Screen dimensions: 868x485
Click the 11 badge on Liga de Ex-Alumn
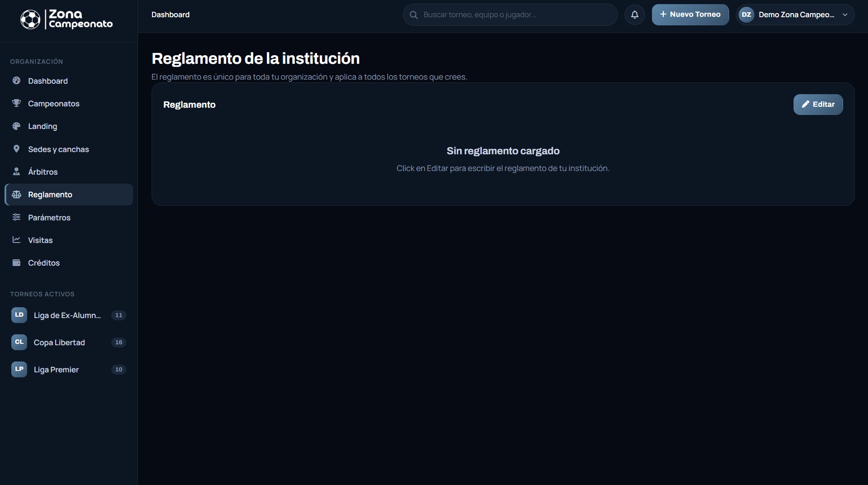[119, 315]
